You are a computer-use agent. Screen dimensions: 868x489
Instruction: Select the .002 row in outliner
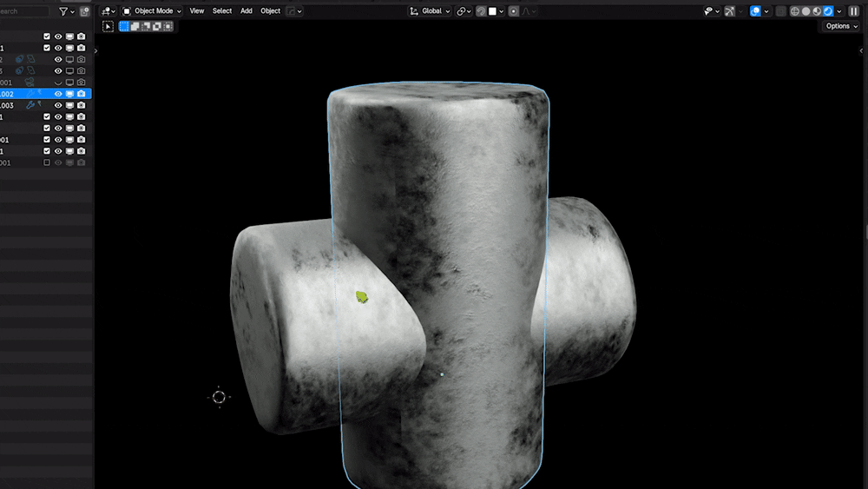(x=45, y=94)
